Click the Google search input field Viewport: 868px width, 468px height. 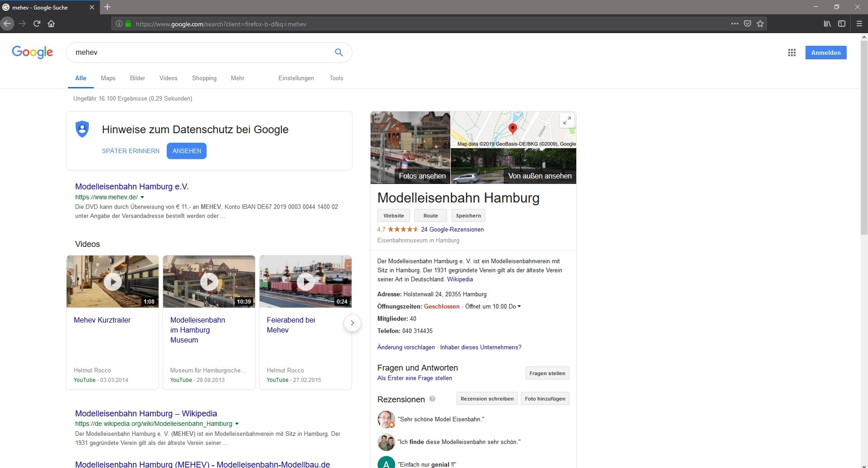click(x=199, y=53)
